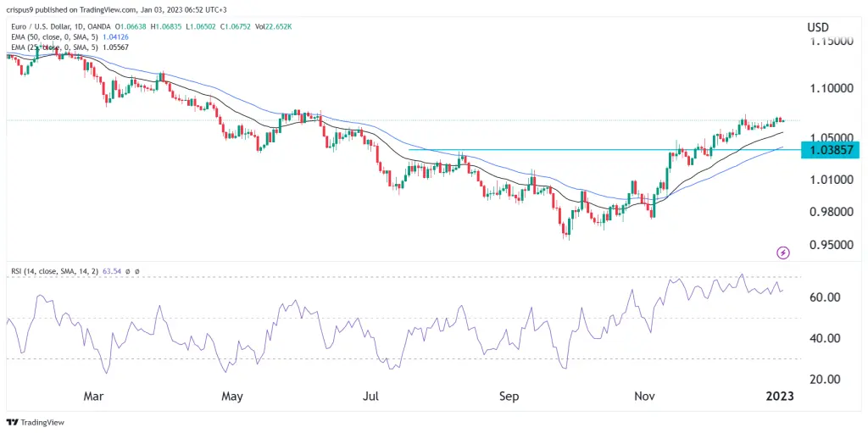Click the RSI value 63.54
The width and height of the screenshot is (868, 433).
tap(110, 272)
